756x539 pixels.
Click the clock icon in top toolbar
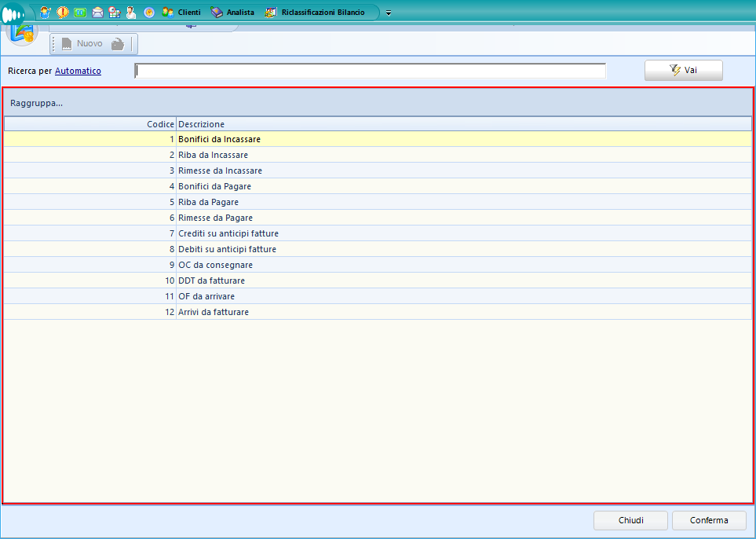[x=148, y=13]
